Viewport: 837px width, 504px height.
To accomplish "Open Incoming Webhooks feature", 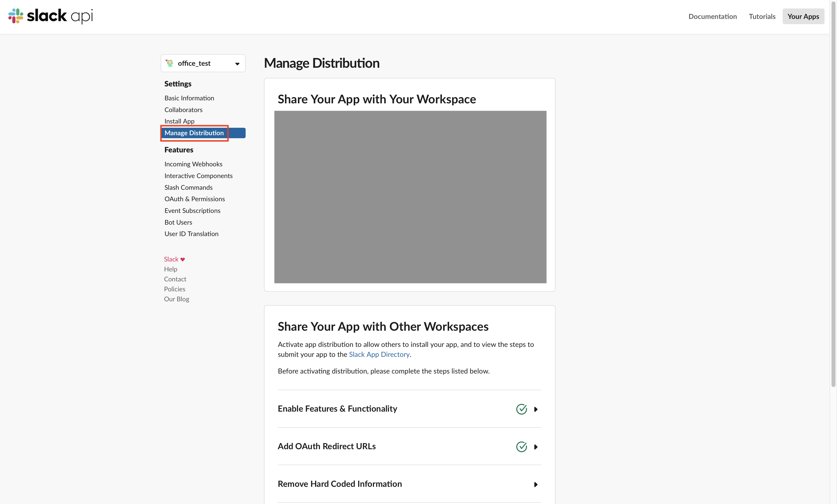I will pos(193,164).
